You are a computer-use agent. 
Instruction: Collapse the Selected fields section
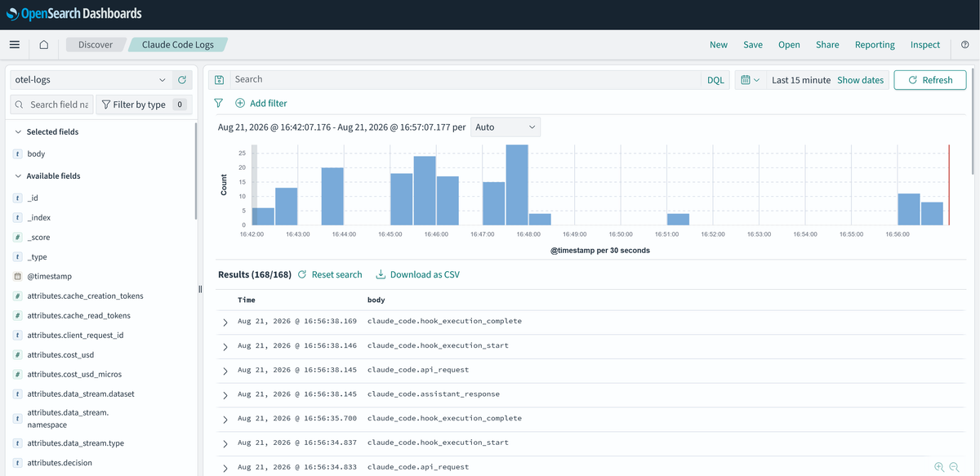click(19, 131)
